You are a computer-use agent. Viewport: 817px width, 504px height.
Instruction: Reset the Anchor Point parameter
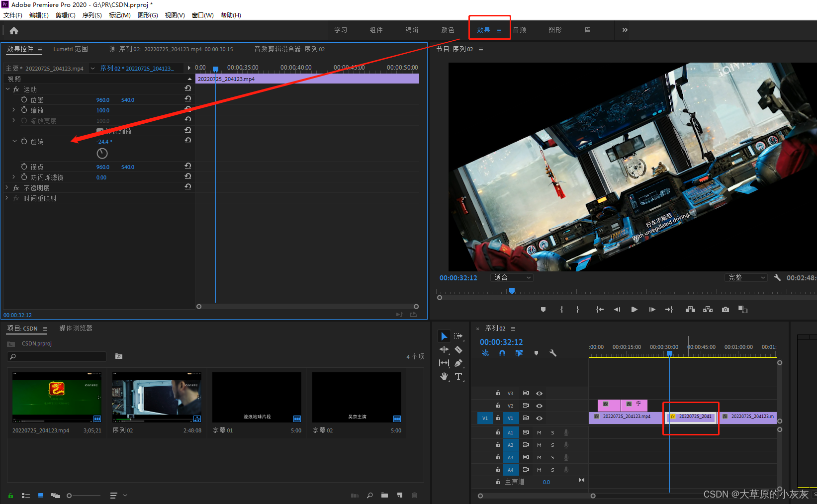(188, 166)
